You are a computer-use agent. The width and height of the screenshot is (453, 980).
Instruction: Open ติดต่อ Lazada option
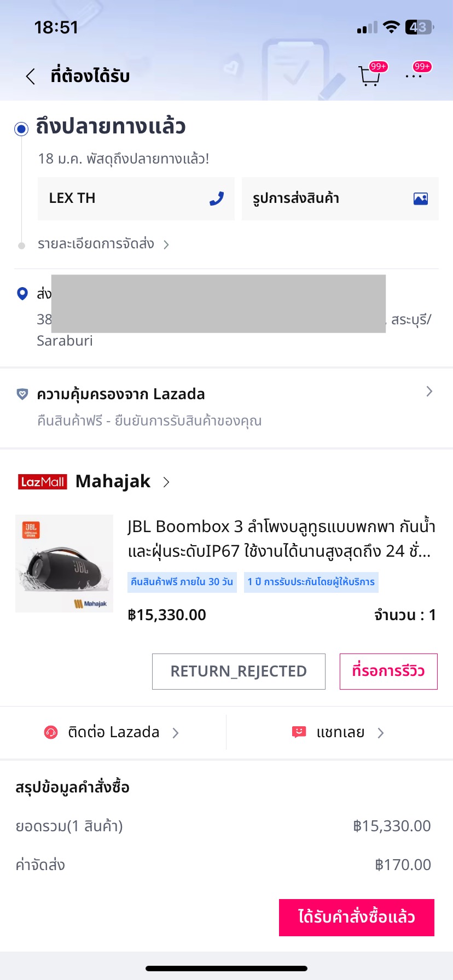click(x=113, y=732)
